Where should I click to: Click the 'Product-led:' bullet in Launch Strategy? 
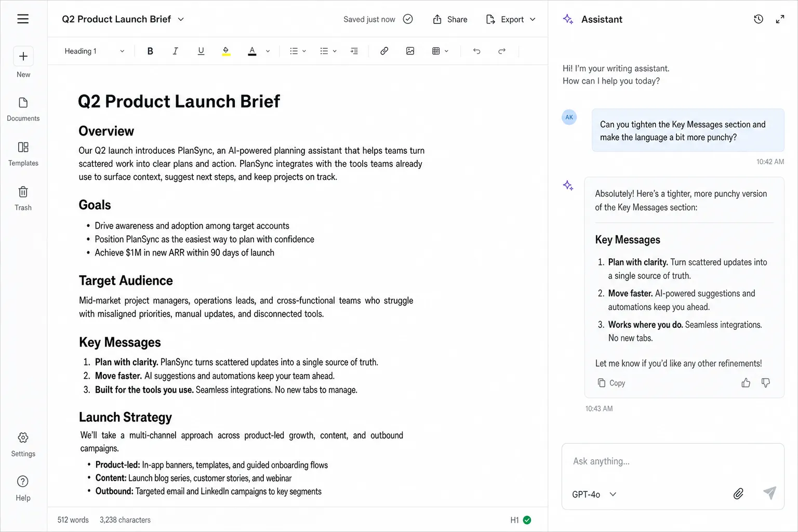[211, 465]
